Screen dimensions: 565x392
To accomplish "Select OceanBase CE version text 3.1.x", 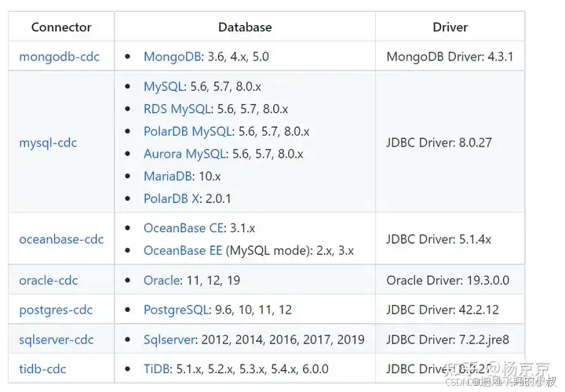I will tap(242, 228).
